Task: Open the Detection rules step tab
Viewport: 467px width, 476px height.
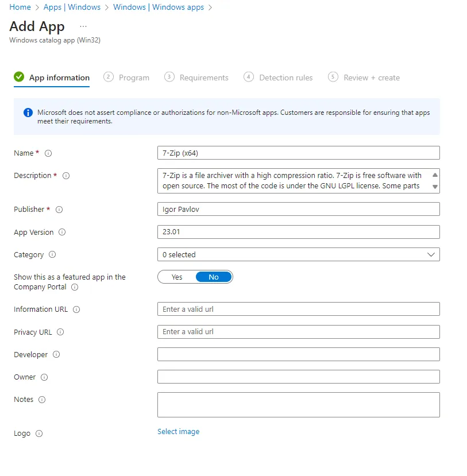Action: point(285,78)
